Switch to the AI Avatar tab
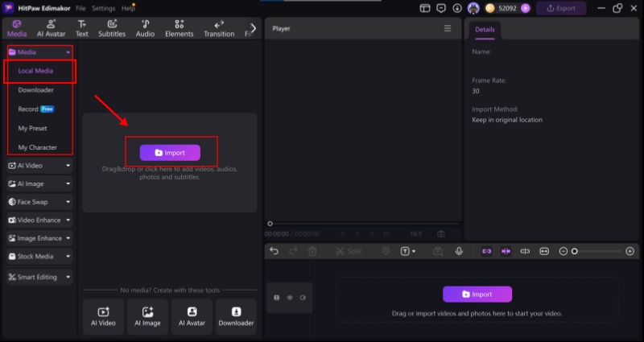This screenshot has height=342, width=644. [x=51, y=28]
